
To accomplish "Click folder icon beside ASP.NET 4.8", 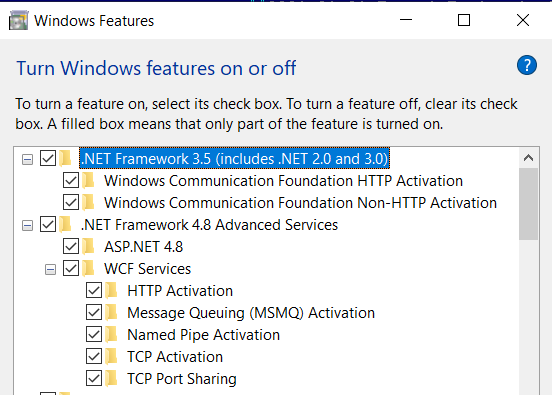I will (88, 246).
